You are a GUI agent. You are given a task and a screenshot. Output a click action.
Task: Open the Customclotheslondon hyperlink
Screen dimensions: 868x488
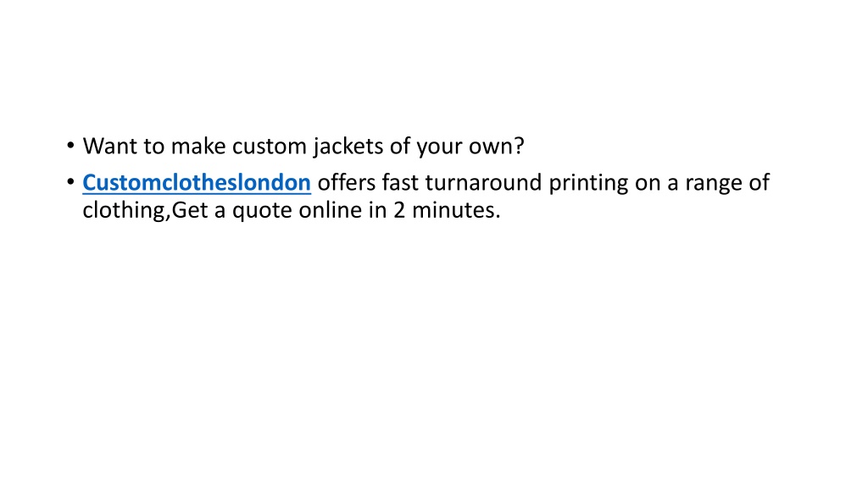click(x=197, y=183)
